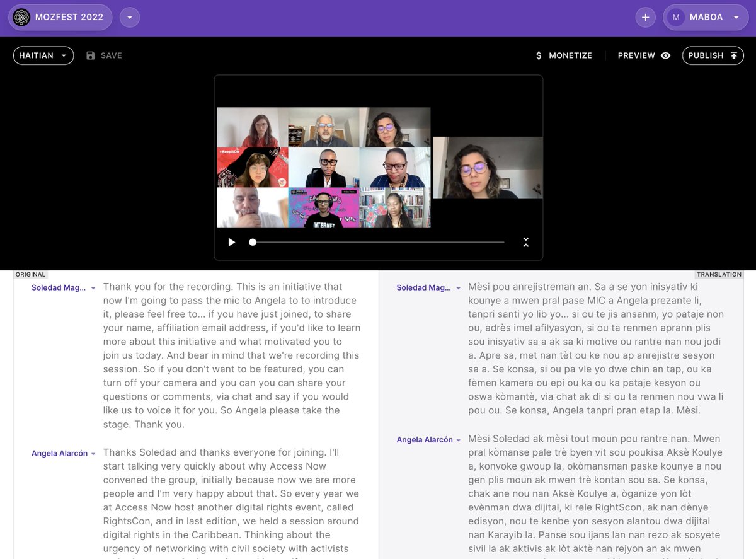The height and width of the screenshot is (559, 756).
Task: Click the video progress slider handle
Action: [x=253, y=242]
